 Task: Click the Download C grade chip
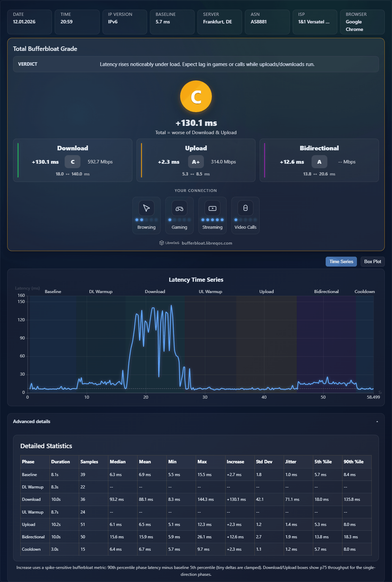coord(72,162)
